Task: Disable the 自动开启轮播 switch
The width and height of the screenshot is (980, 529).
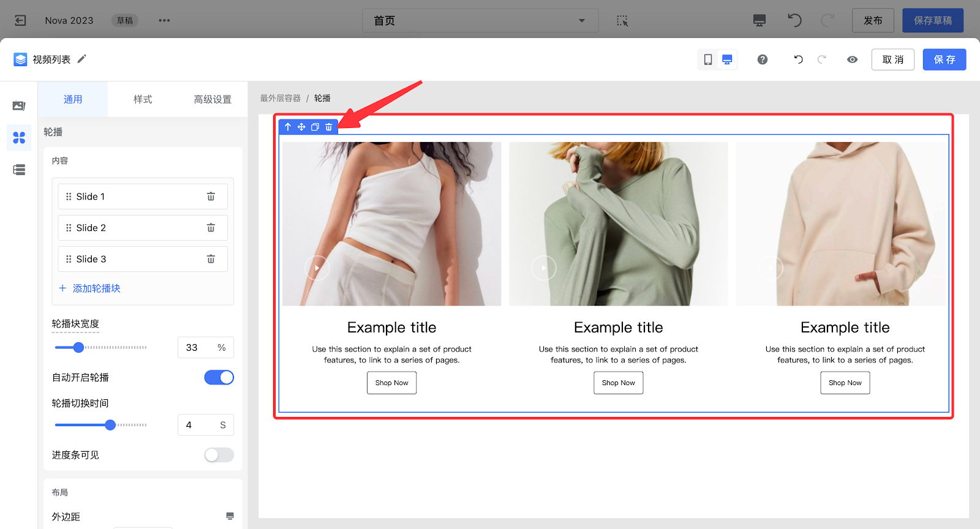Action: coord(219,378)
